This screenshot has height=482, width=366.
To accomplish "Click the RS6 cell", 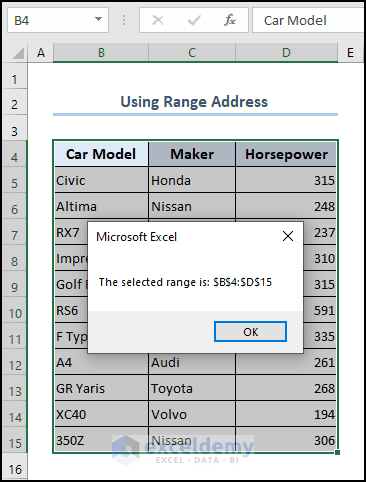I will 71,310.
